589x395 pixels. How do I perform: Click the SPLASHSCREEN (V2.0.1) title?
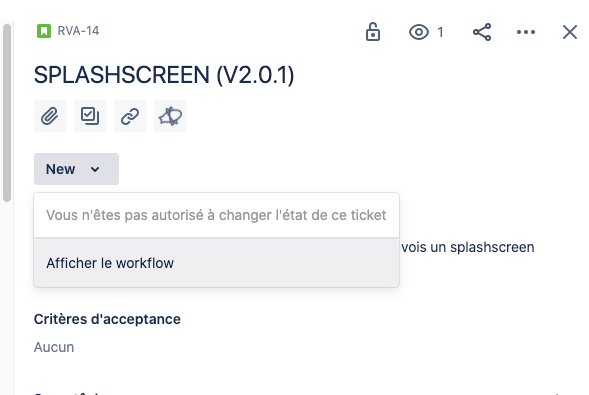click(x=164, y=75)
